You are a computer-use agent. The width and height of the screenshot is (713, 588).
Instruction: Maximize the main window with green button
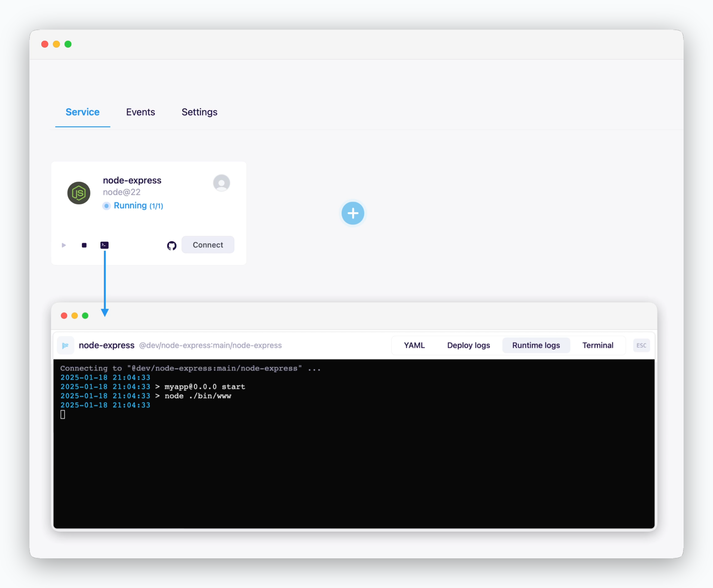(68, 44)
